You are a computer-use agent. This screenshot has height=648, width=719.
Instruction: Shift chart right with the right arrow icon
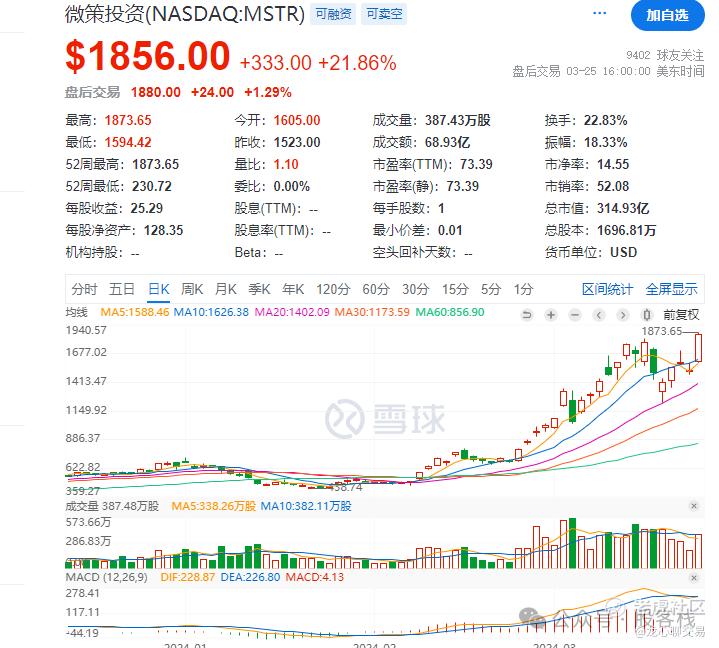click(x=623, y=315)
